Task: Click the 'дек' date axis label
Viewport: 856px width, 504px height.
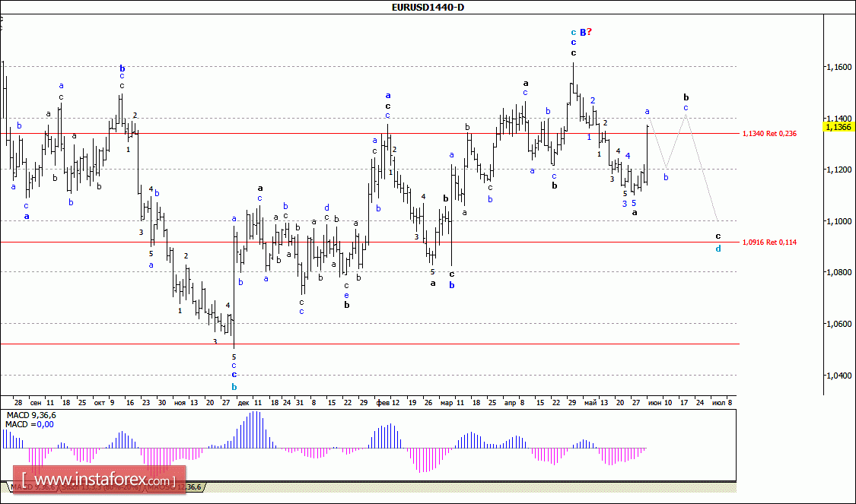Action: click(x=243, y=403)
